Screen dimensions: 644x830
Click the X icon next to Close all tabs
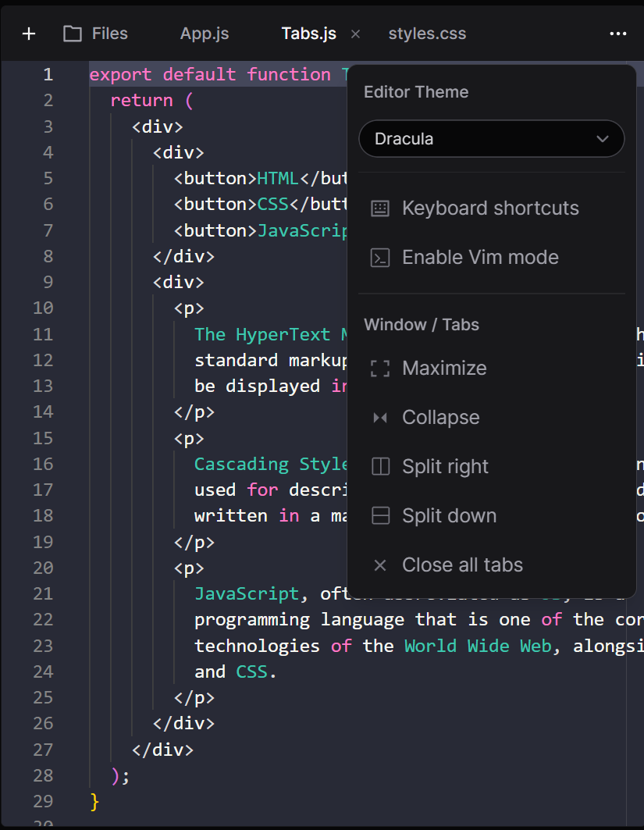pyautogui.click(x=379, y=565)
